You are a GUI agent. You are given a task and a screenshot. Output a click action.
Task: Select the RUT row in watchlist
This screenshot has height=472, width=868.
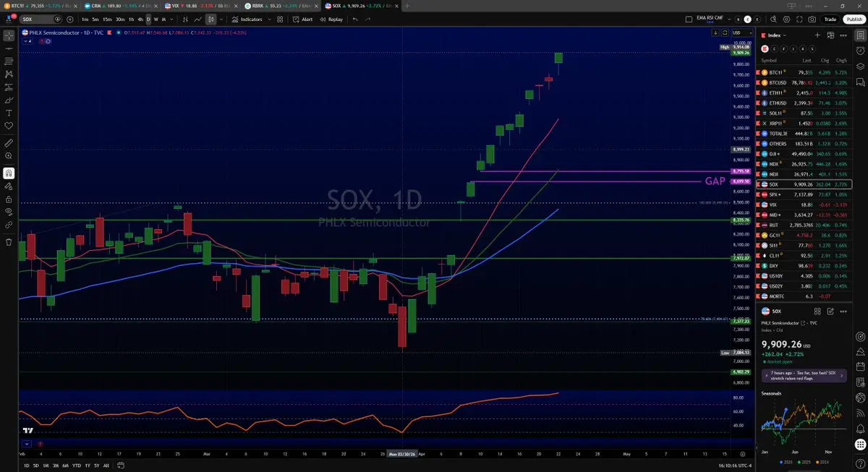[x=804, y=225]
